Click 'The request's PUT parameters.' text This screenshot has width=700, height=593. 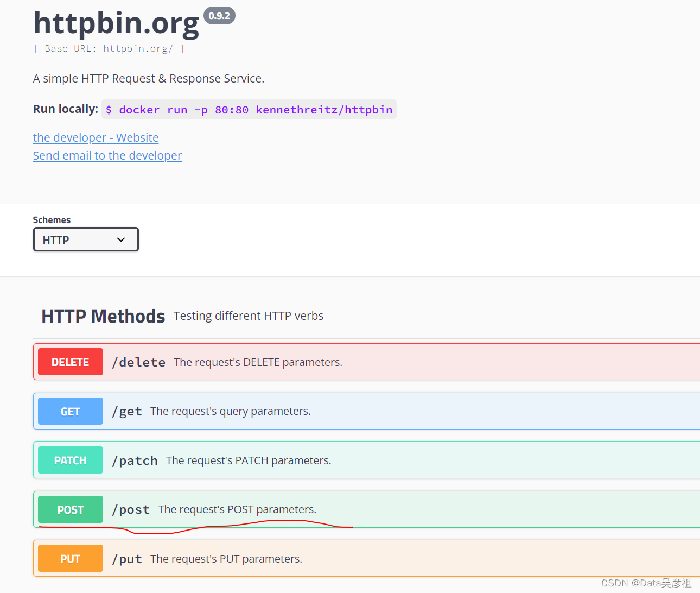point(226,559)
